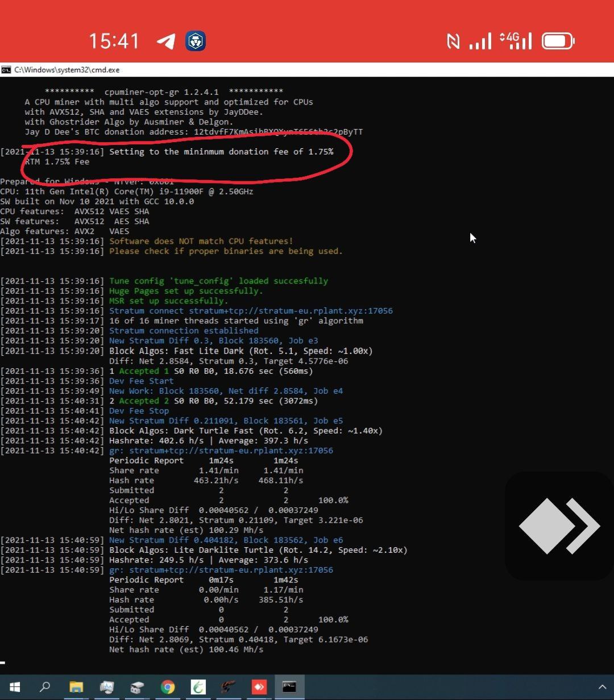Click 'Net hash rate (est) 100.29 Mh/s' line
614x700 pixels.
point(186,530)
